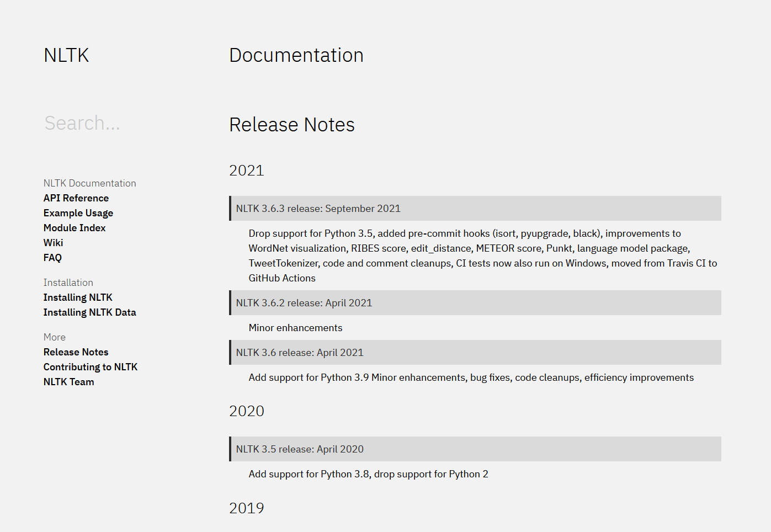Image resolution: width=771 pixels, height=532 pixels.
Task: Select NLTK 3.5 release April 2020 entry
Action: 475,449
